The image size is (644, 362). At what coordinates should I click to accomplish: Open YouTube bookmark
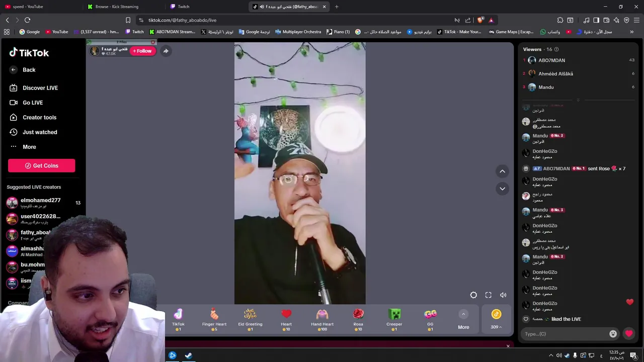(x=56, y=32)
